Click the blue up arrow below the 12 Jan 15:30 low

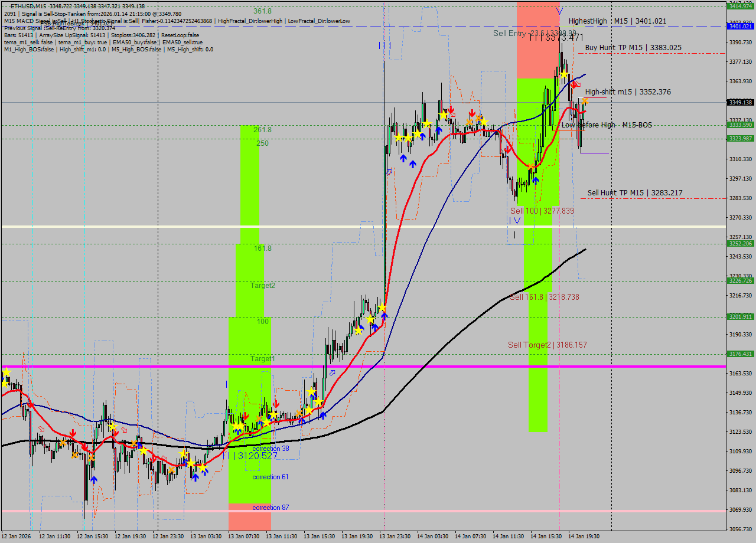[93, 480]
